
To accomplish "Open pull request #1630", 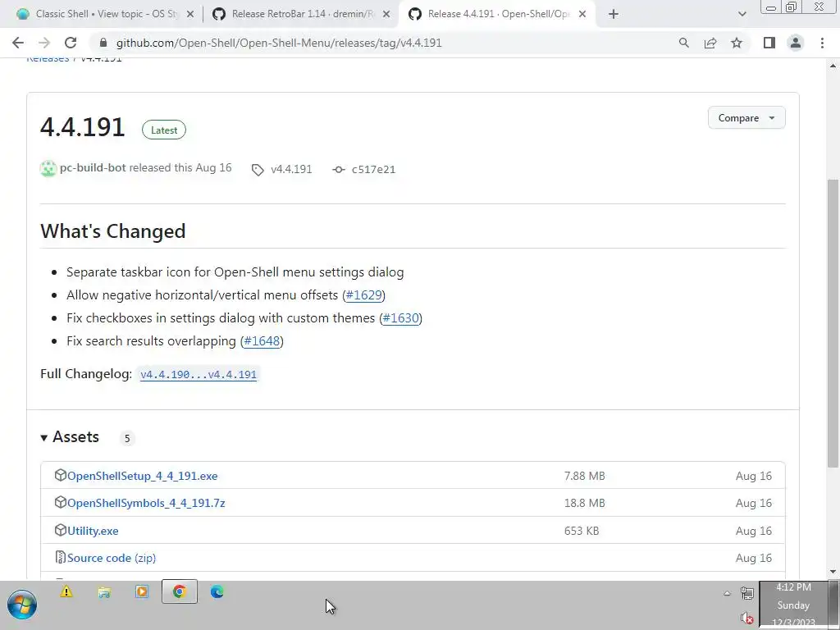I will pos(400,318).
